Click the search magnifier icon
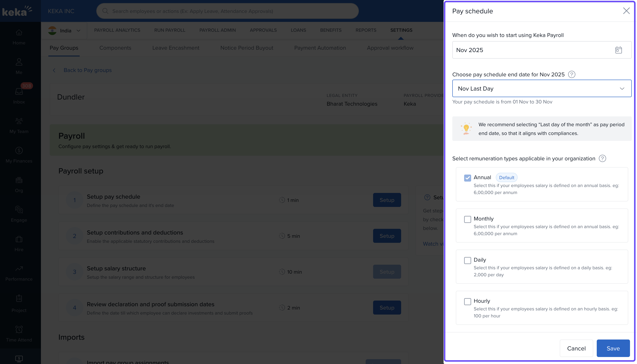This screenshot has height=364, width=637. pos(105,11)
